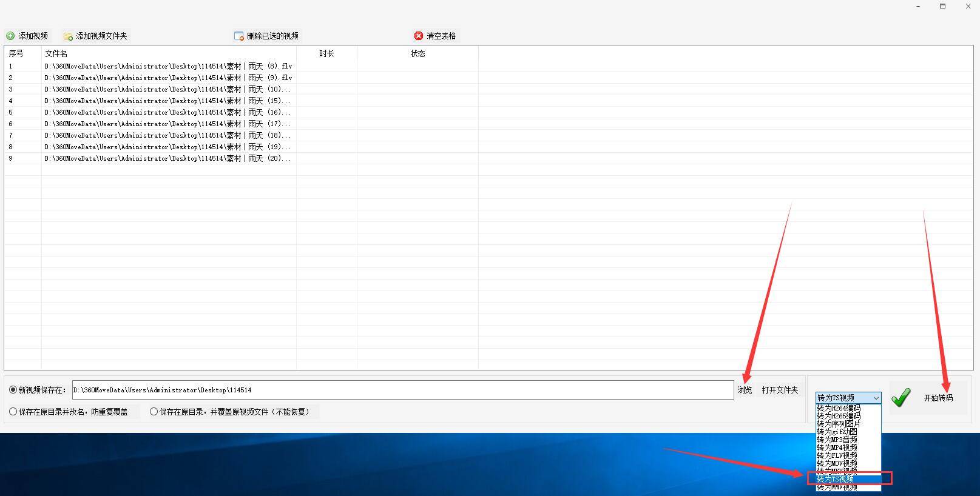
Task: Select the 新视频保存在 radio option
Action: point(13,390)
